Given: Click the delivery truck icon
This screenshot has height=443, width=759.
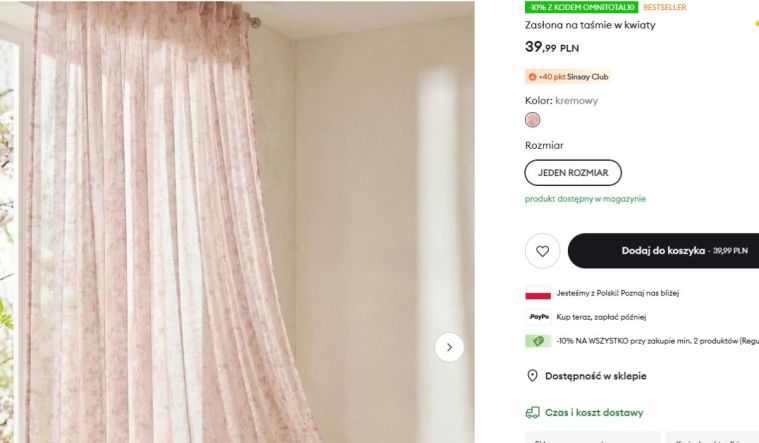Looking at the screenshot, I should pos(532,412).
